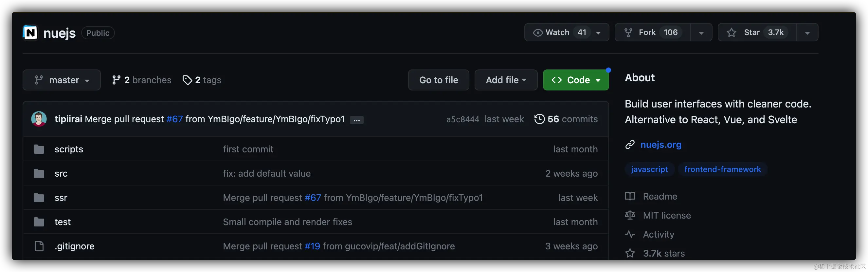Open the src folder
The width and height of the screenshot is (868, 272).
point(61,173)
